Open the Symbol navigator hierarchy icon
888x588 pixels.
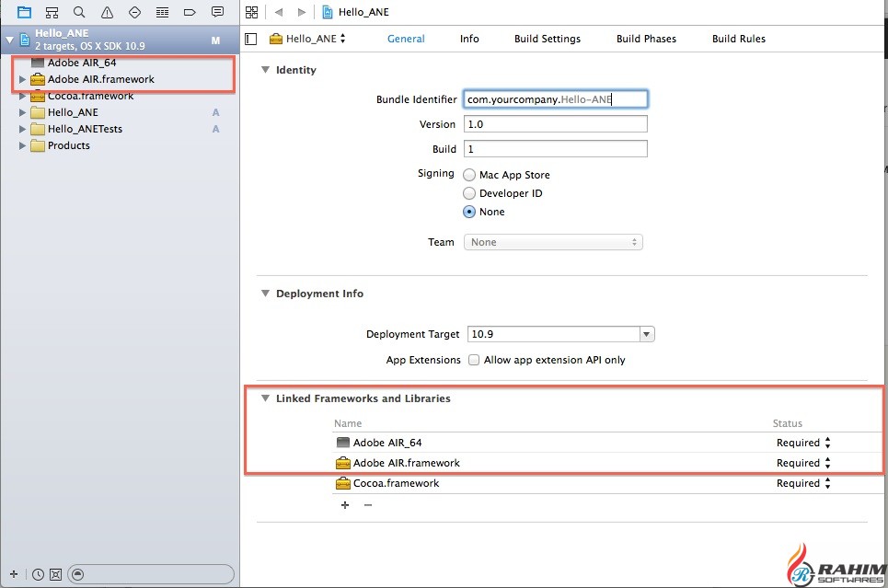[x=52, y=12]
